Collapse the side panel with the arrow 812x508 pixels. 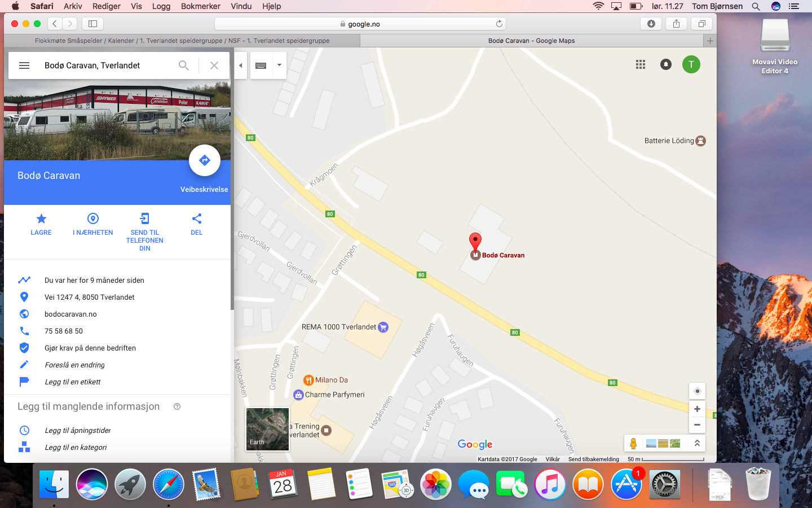point(241,65)
